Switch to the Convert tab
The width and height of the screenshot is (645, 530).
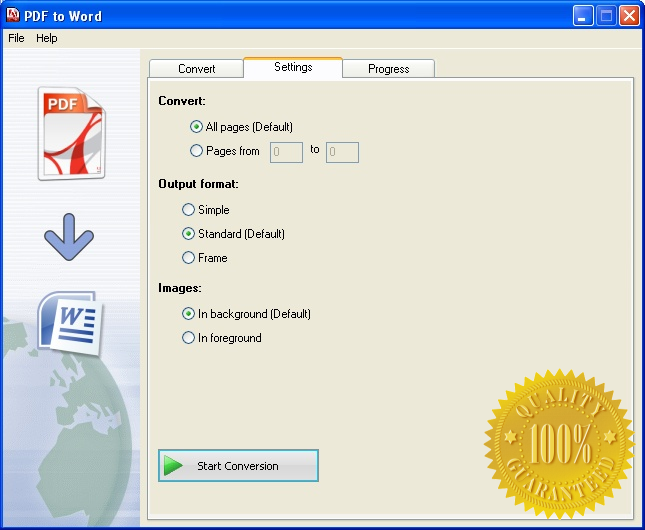click(x=196, y=69)
